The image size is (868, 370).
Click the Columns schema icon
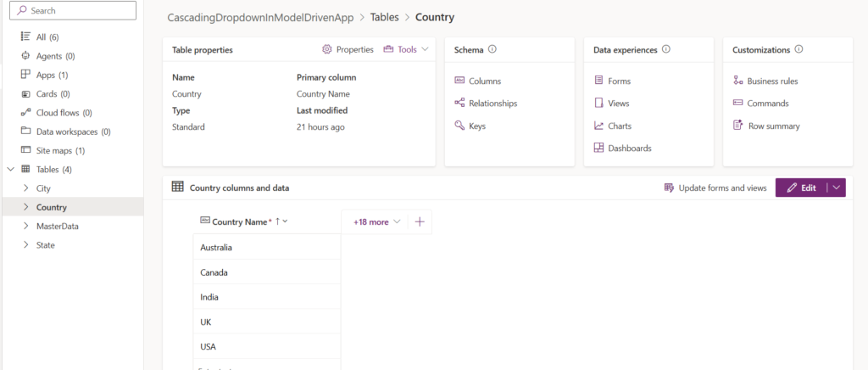click(459, 81)
